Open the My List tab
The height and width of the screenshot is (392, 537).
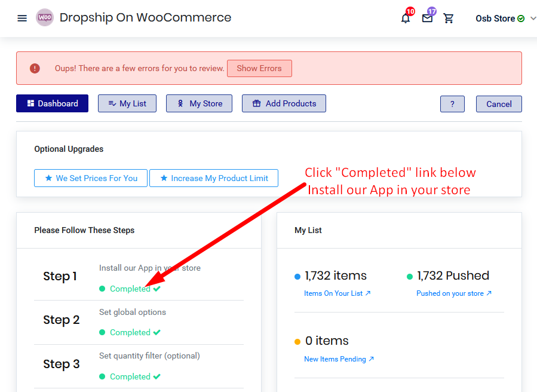click(x=127, y=103)
